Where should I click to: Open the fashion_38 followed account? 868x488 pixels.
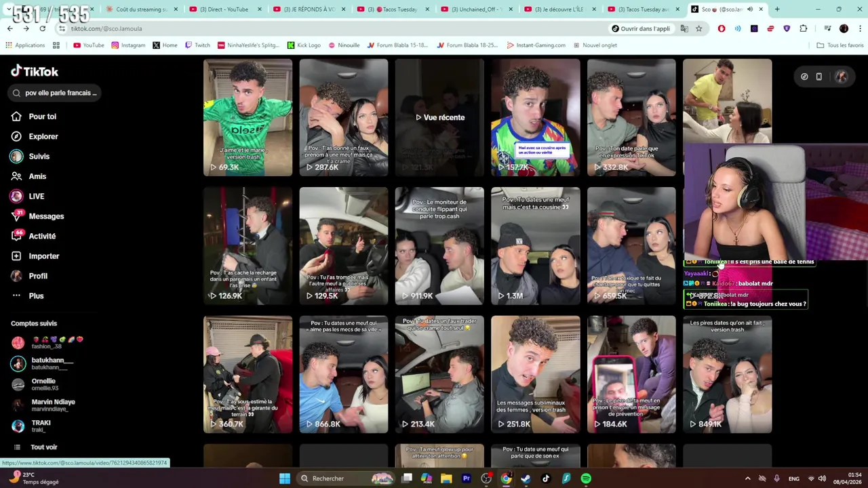pos(47,342)
